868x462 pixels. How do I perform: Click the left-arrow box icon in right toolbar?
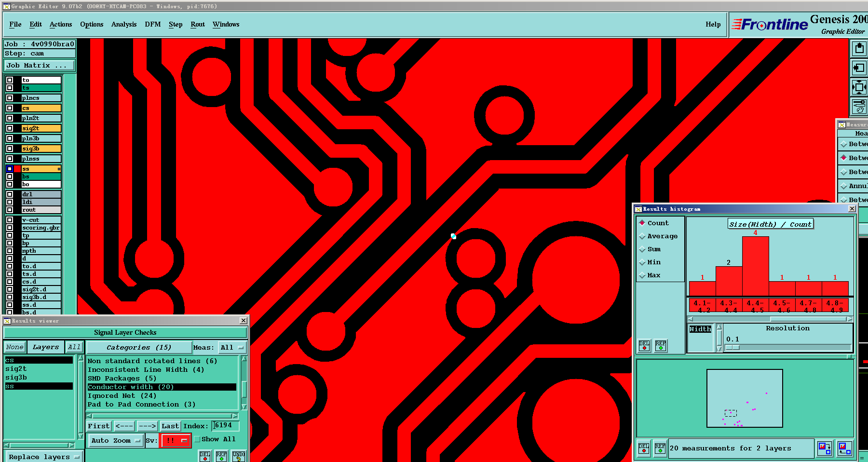point(859,68)
